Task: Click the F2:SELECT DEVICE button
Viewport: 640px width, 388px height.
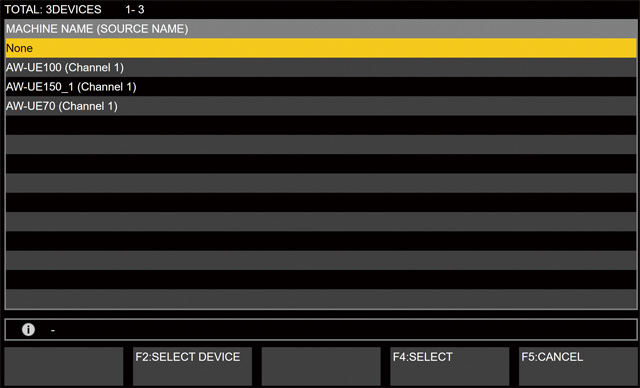Action: (x=192, y=366)
